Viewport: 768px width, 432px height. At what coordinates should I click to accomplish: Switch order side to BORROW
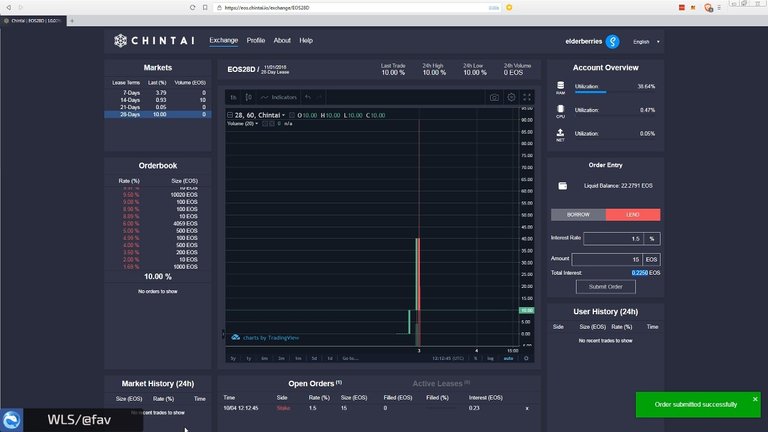[x=578, y=214]
